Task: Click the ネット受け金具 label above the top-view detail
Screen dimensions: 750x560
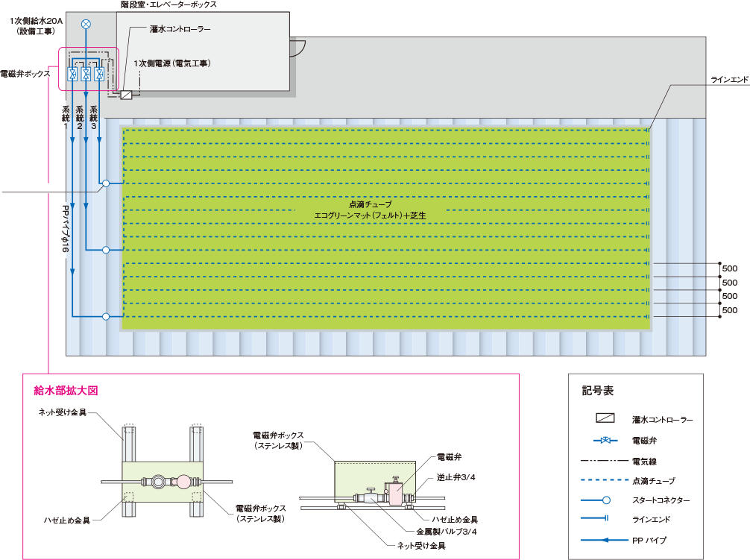Action: point(63,412)
